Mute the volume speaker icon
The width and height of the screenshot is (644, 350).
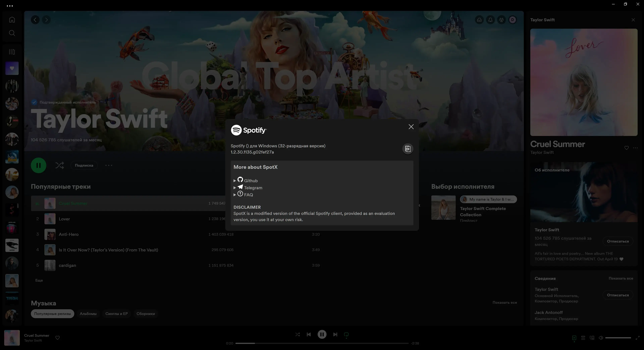(x=601, y=338)
